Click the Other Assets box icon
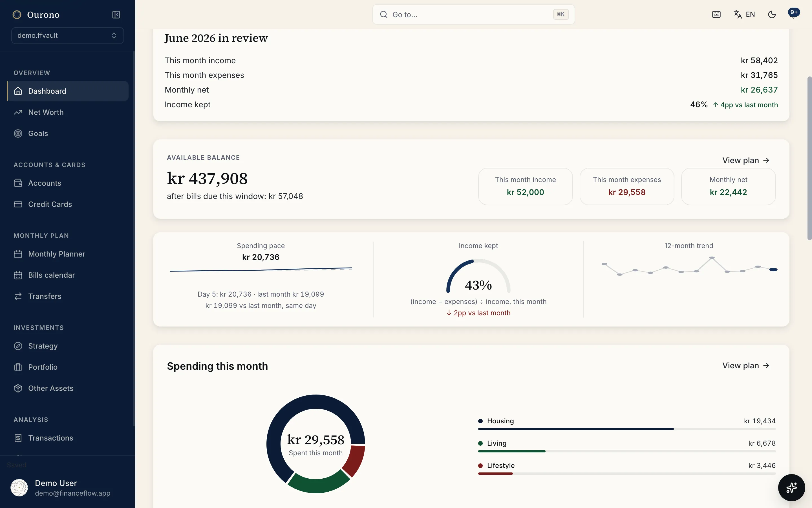This screenshot has height=508, width=812. 18,388
